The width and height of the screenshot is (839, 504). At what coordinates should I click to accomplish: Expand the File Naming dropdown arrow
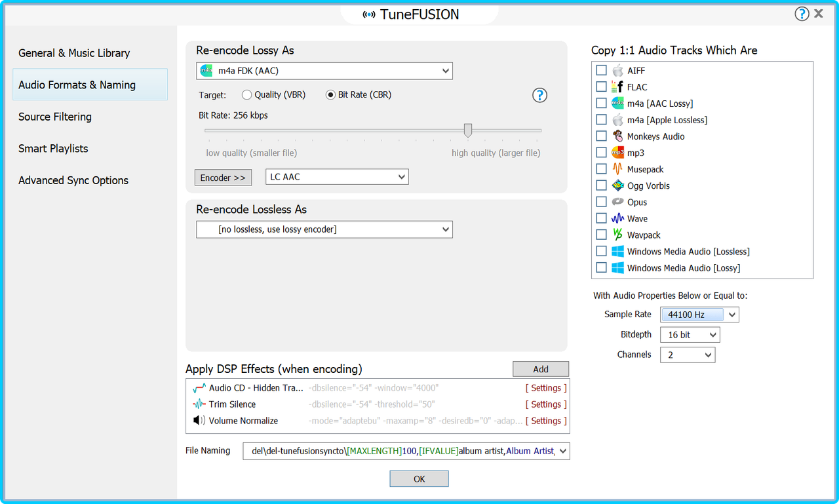pos(563,451)
